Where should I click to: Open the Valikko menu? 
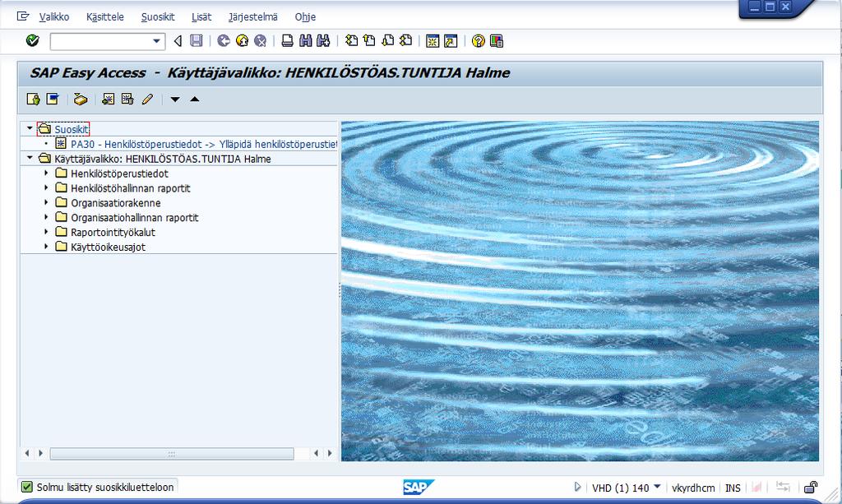(x=54, y=16)
